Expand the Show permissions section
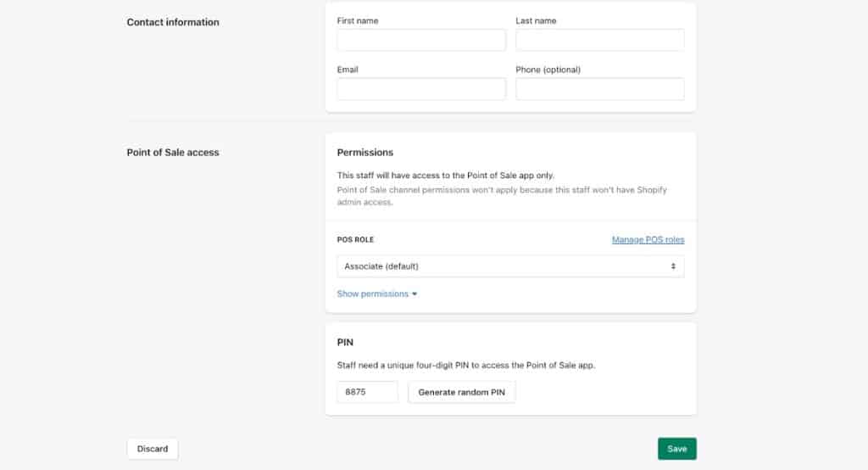This screenshot has width=868, height=470. pyautogui.click(x=372, y=294)
